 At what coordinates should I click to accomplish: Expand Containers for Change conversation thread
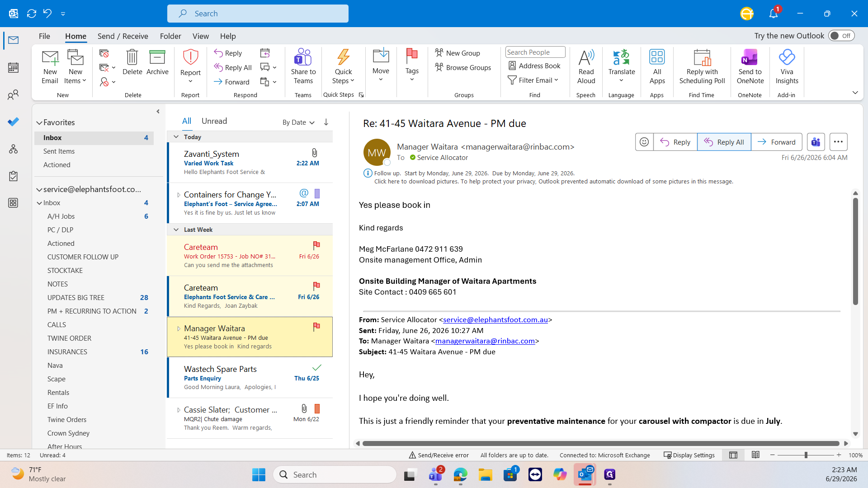[179, 195]
